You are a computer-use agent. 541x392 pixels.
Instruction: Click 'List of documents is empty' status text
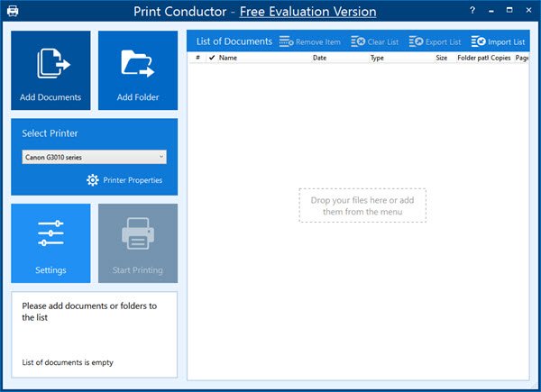(68, 362)
